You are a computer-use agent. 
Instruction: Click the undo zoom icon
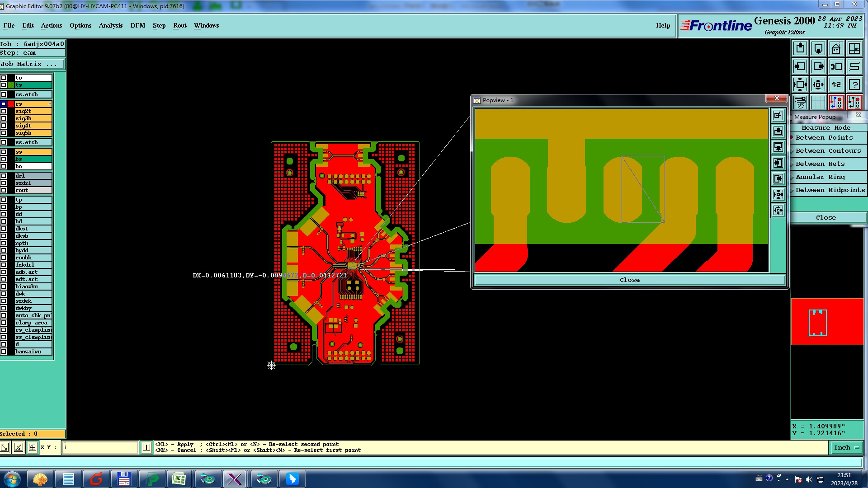tap(836, 66)
